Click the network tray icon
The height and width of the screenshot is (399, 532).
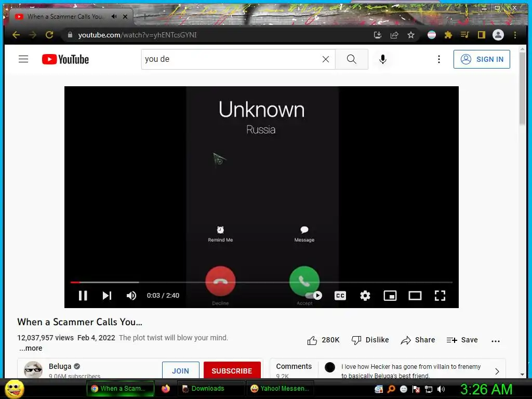pyautogui.click(x=429, y=389)
